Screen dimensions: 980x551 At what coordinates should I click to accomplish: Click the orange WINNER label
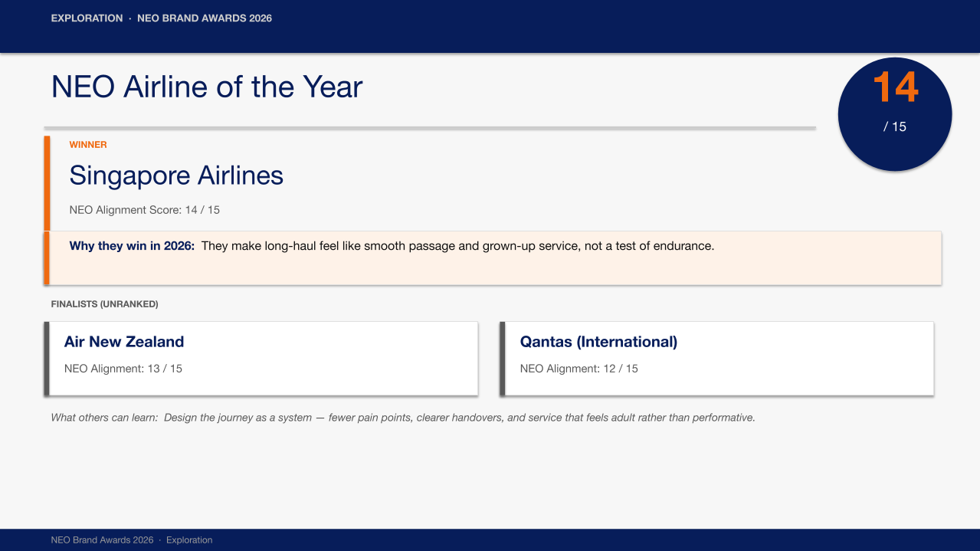click(x=88, y=145)
